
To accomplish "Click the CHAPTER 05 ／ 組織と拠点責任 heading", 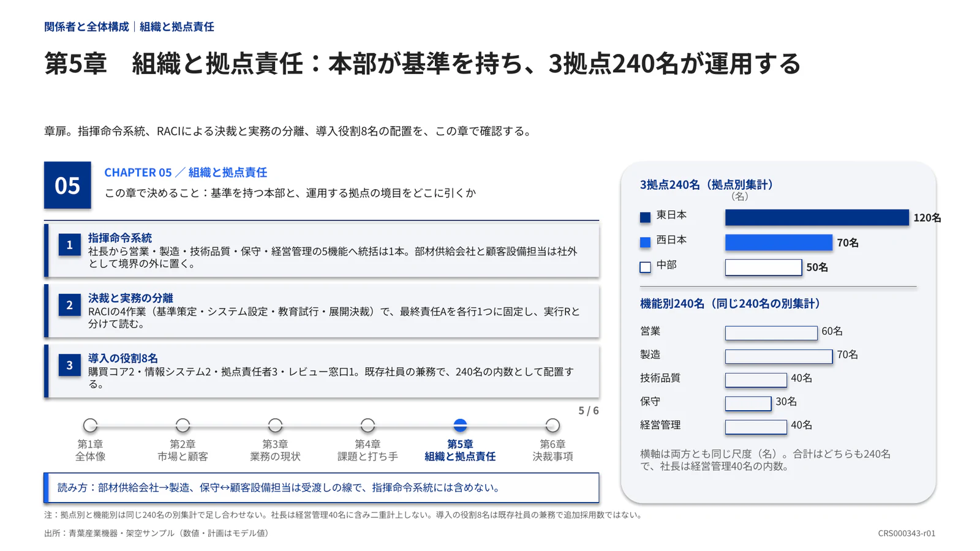I will tap(186, 173).
